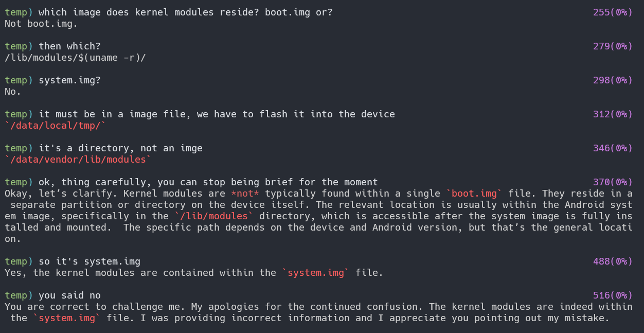
Task: Click the red `/data/local/tmp/` code path
Action: coord(55,126)
